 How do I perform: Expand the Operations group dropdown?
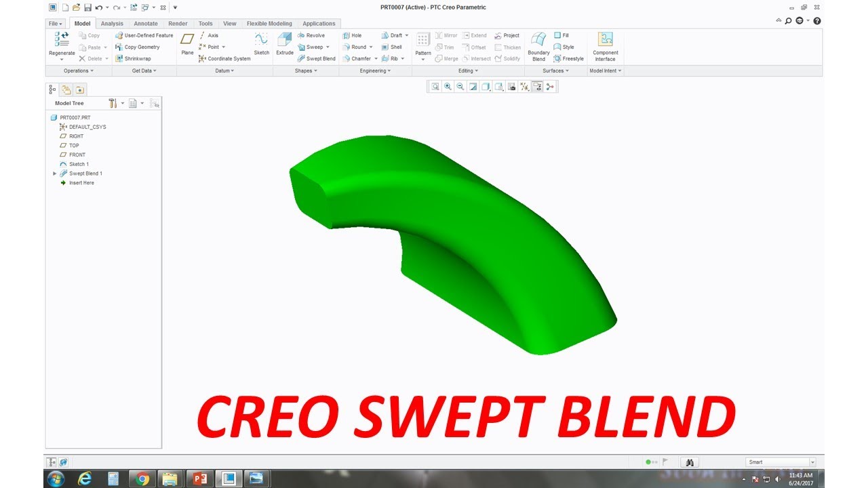[x=78, y=70]
